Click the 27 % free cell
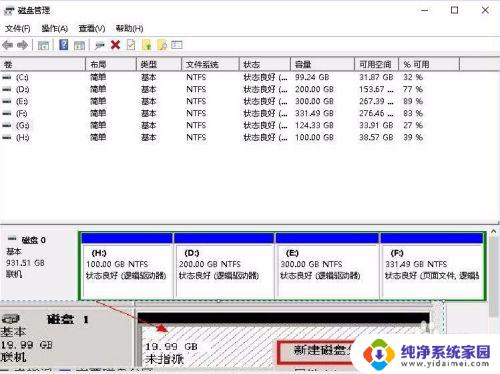This screenshot has width=500, height=374. coord(413,125)
